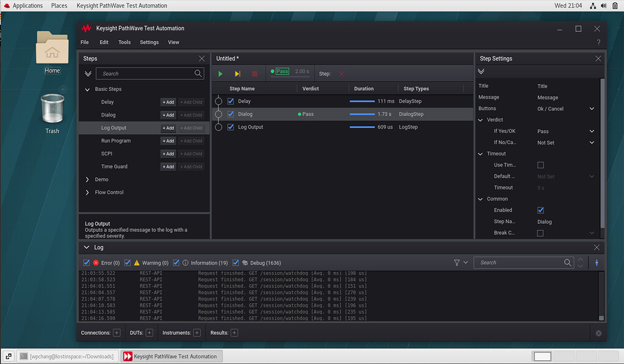The height and width of the screenshot is (364, 624).
Task: Open the Tools menu
Action: click(x=124, y=42)
